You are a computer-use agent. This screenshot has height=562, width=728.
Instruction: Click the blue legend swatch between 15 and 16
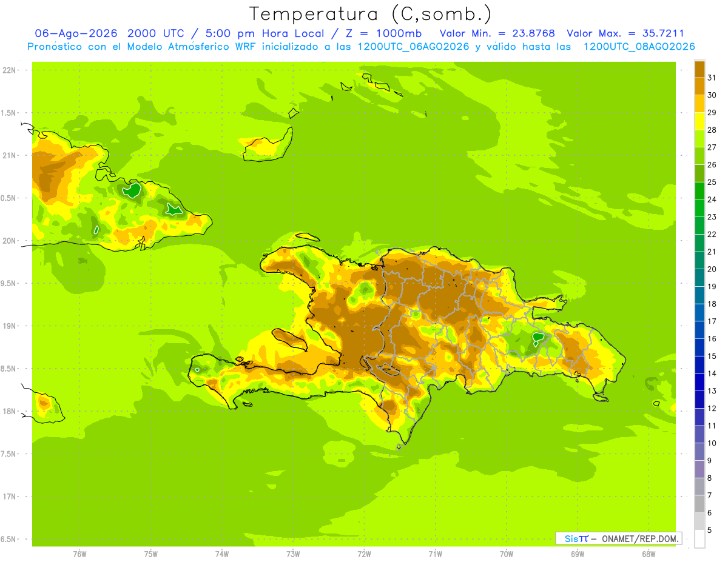[699, 347]
